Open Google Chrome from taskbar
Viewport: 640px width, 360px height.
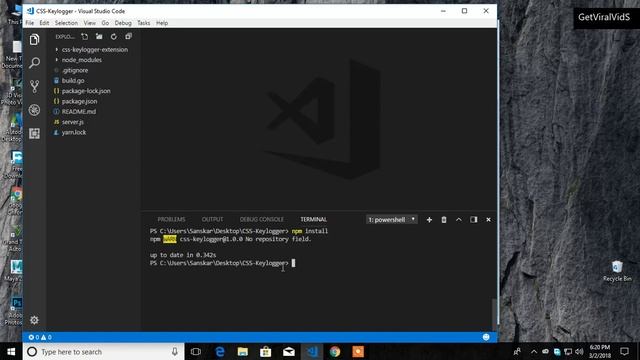pos(335,351)
